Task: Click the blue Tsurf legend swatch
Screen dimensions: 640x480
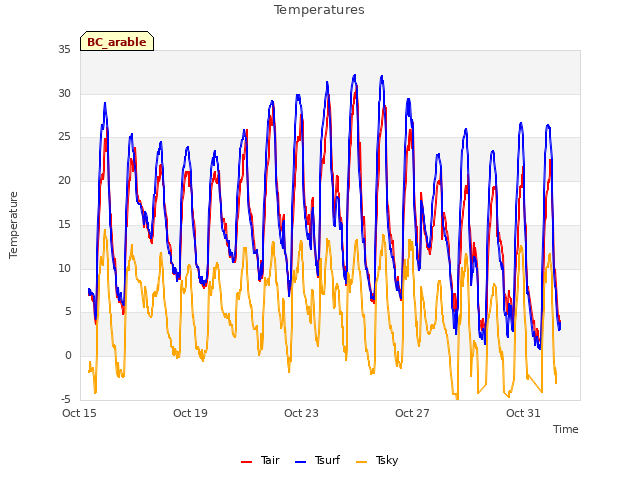Action: click(x=300, y=462)
